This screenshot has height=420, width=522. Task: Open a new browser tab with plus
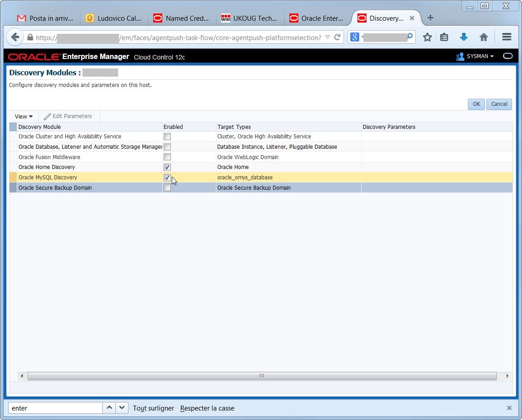(430, 18)
